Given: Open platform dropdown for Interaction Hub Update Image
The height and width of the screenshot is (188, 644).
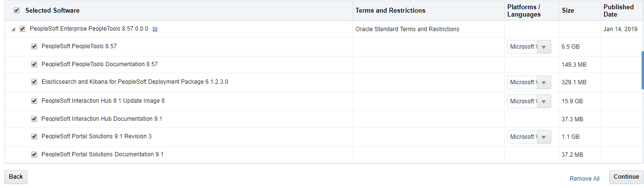Looking at the screenshot, I should pyautogui.click(x=529, y=101).
